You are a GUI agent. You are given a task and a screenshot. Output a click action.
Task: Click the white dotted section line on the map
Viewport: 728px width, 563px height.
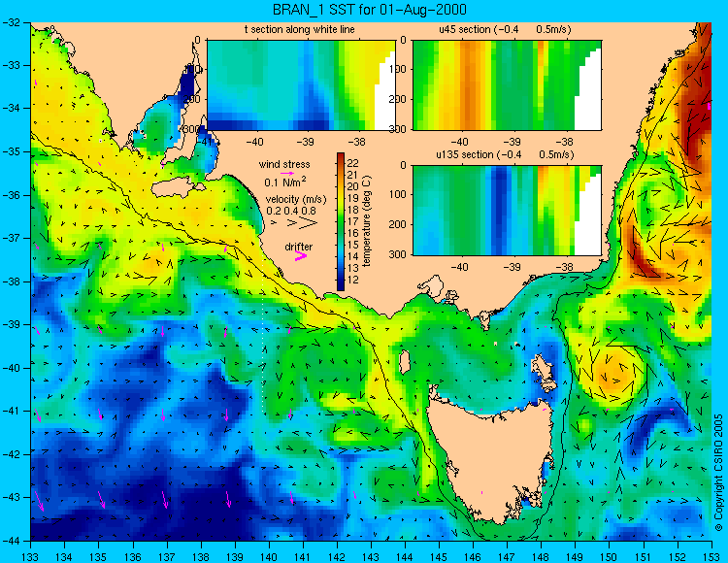click(x=263, y=334)
